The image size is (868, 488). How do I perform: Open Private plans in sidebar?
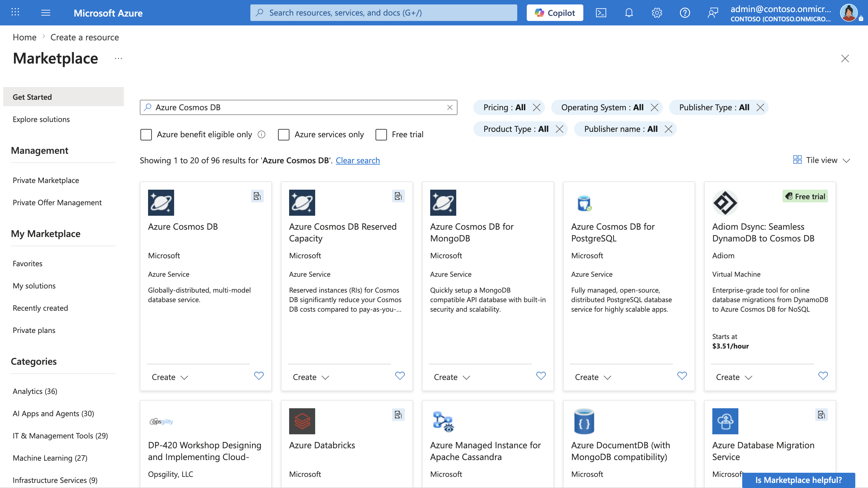pos(34,330)
